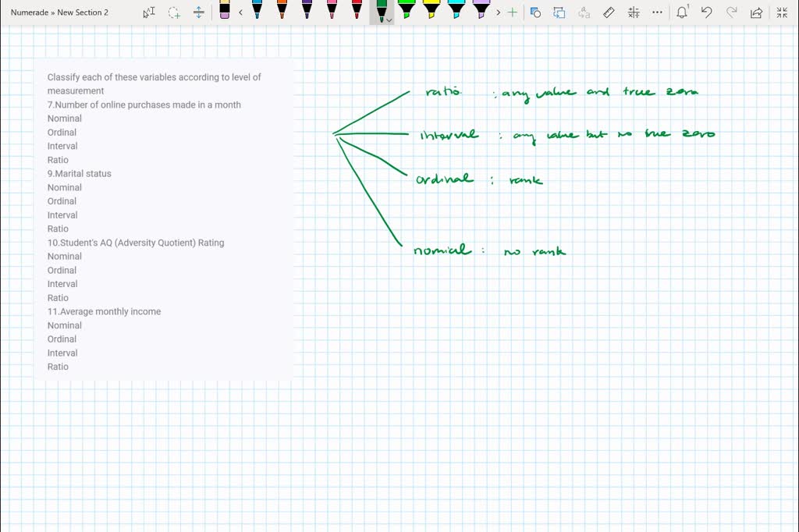
Task: Toggle the notifications bell
Action: pos(682,12)
